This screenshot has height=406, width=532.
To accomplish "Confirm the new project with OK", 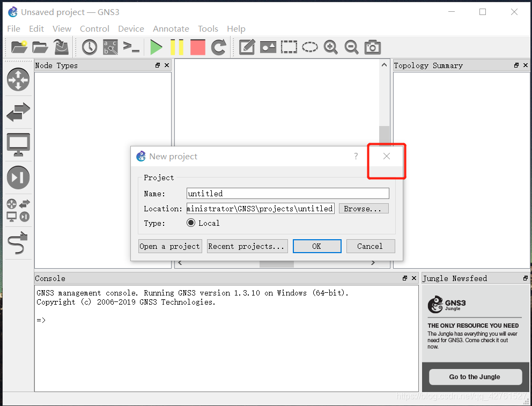I will tap(317, 246).
